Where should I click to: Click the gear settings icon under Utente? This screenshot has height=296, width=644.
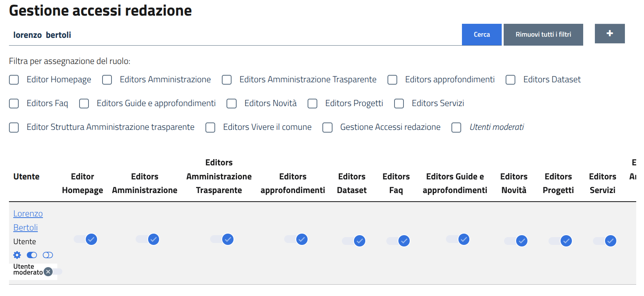17,255
